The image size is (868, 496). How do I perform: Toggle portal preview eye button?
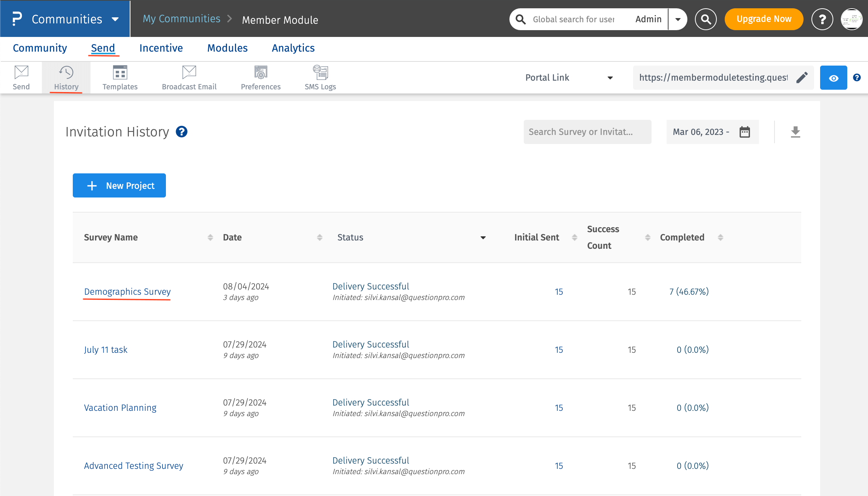pos(833,78)
